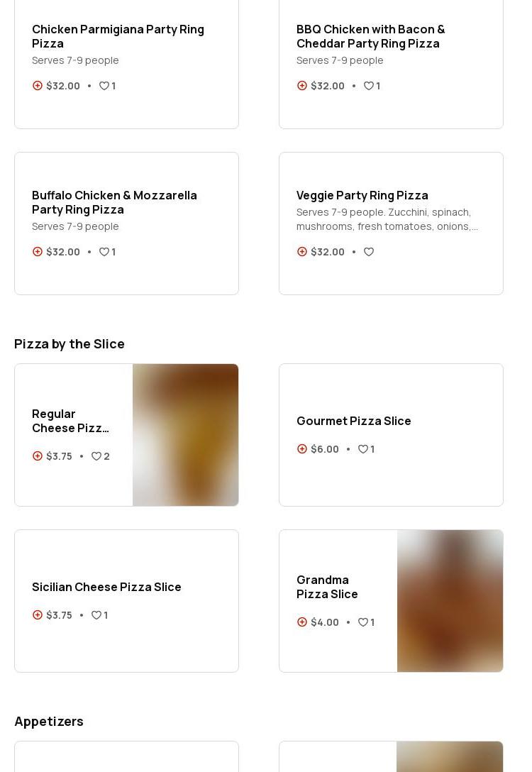The height and width of the screenshot is (772, 532).
Task: Add Regular Cheese Pizza slice to order
Action: tap(38, 456)
